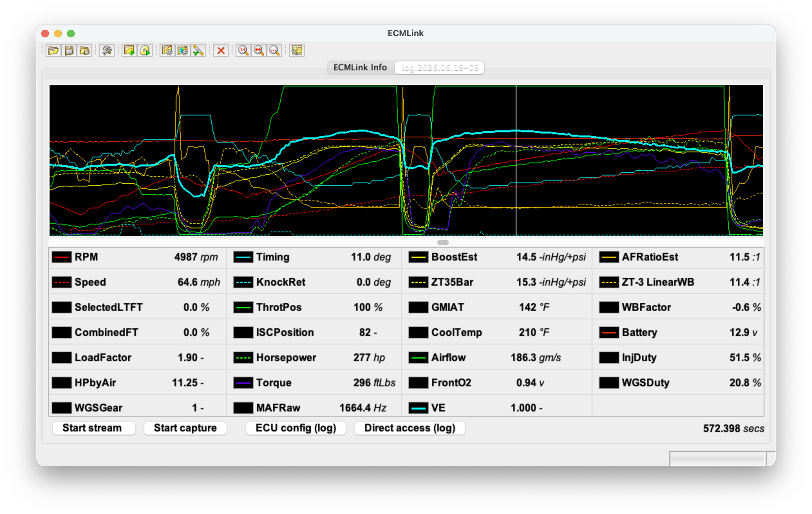Click the graph icon with green play arrow

[x=129, y=50]
